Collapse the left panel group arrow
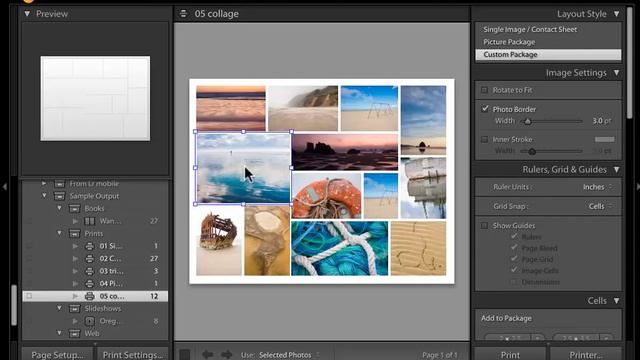The width and height of the screenshot is (640, 360). [4, 187]
